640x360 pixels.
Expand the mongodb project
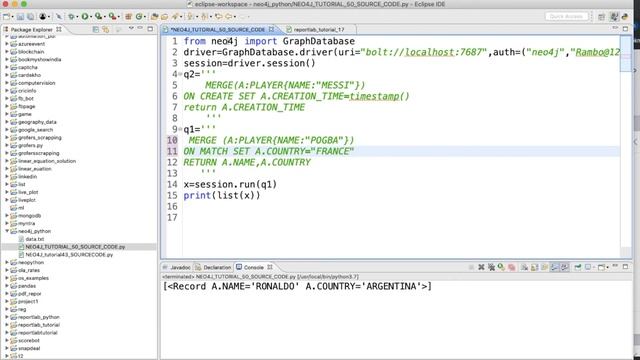[x=7, y=216]
